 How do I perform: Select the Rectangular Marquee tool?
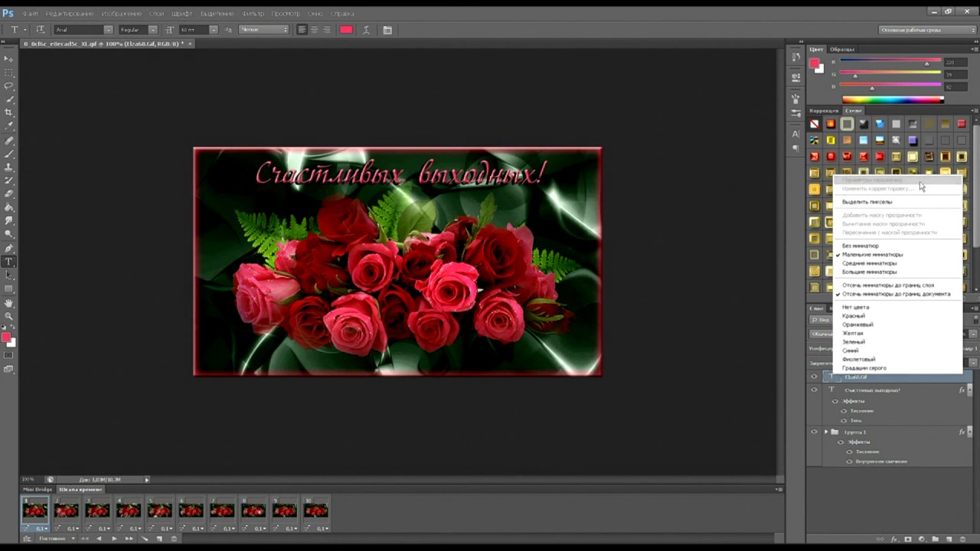(x=9, y=73)
